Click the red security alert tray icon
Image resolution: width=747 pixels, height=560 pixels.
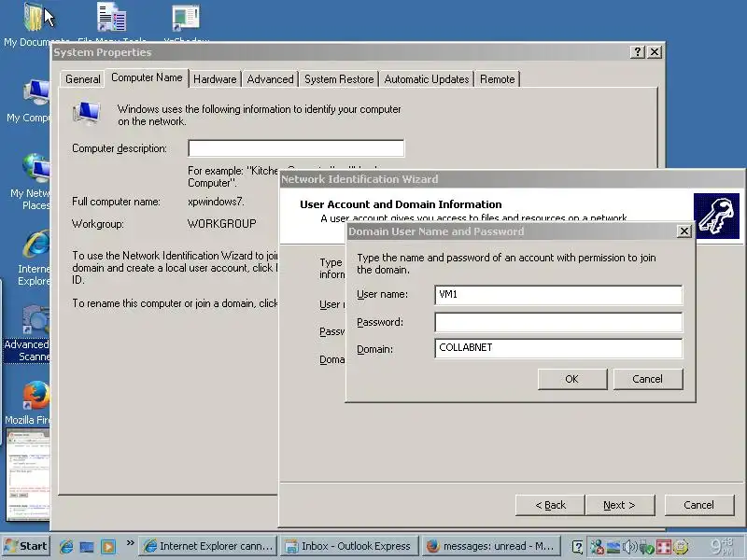(664, 547)
